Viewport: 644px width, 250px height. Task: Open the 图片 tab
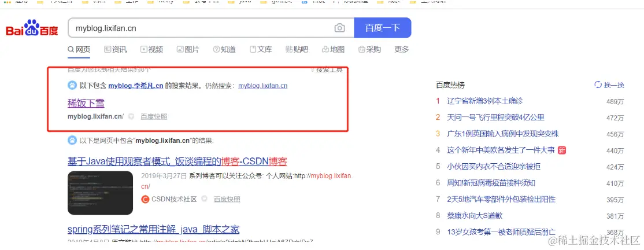point(188,50)
